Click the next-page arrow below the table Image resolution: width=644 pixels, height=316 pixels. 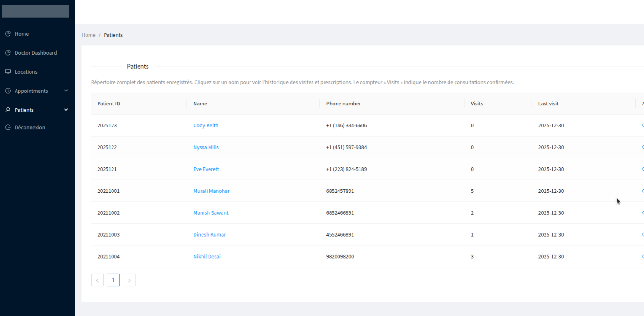tap(129, 280)
